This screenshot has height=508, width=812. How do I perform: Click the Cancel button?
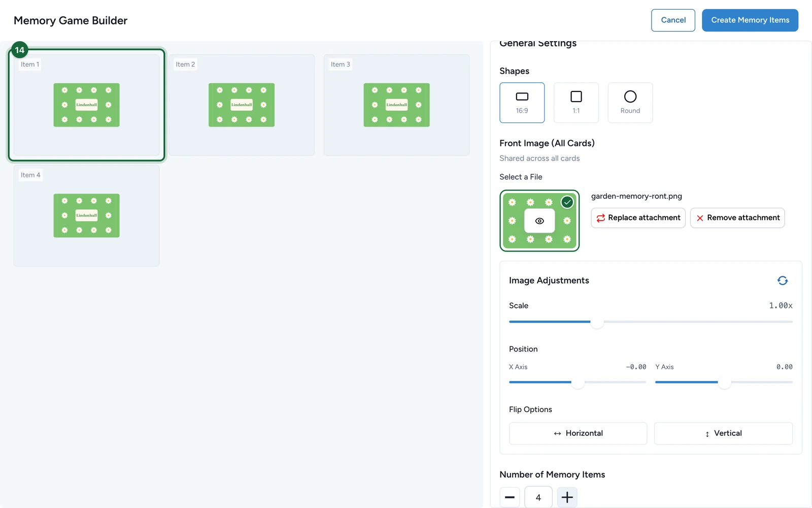(673, 20)
